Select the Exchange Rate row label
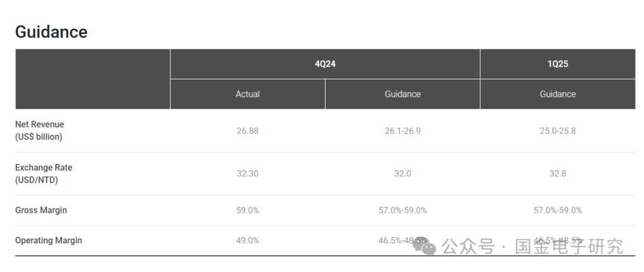644x272 pixels. (44, 174)
